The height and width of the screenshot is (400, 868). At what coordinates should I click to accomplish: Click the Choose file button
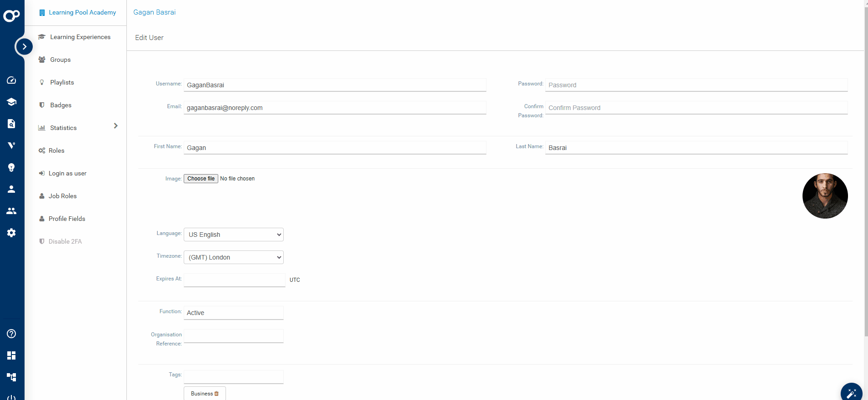[201, 179]
